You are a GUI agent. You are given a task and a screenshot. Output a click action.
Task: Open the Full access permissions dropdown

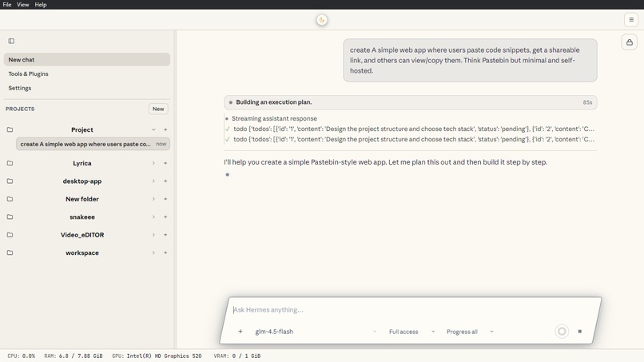coord(411,332)
